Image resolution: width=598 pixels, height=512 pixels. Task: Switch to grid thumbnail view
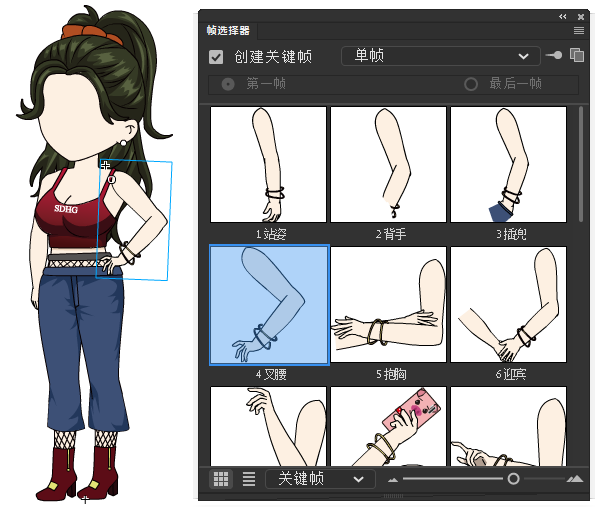tap(221, 479)
